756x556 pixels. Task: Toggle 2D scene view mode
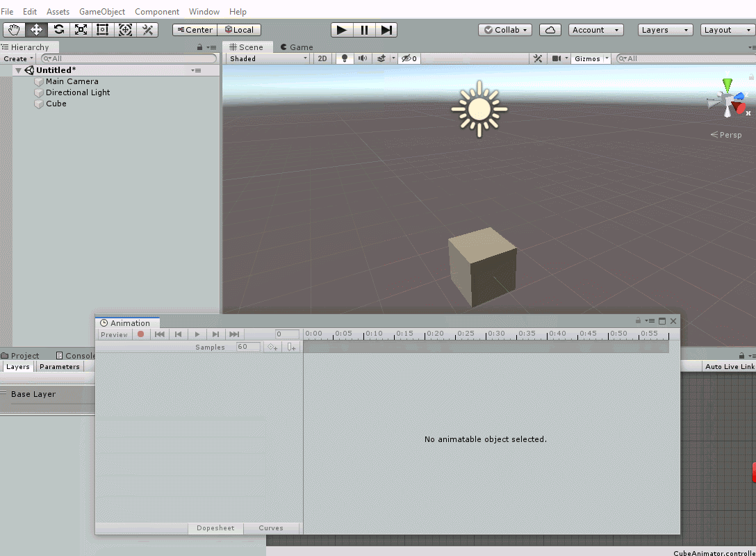[x=322, y=58]
